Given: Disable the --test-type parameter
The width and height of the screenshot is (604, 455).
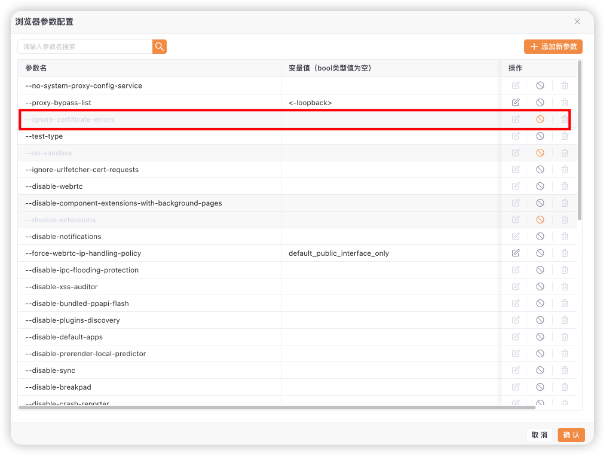Looking at the screenshot, I should click(x=540, y=136).
